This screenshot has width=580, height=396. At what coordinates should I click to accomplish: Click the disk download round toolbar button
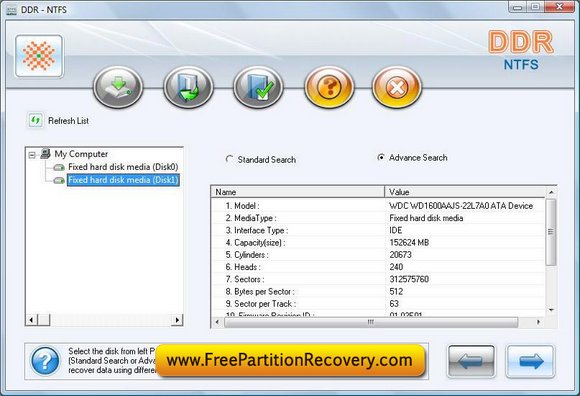click(x=118, y=87)
